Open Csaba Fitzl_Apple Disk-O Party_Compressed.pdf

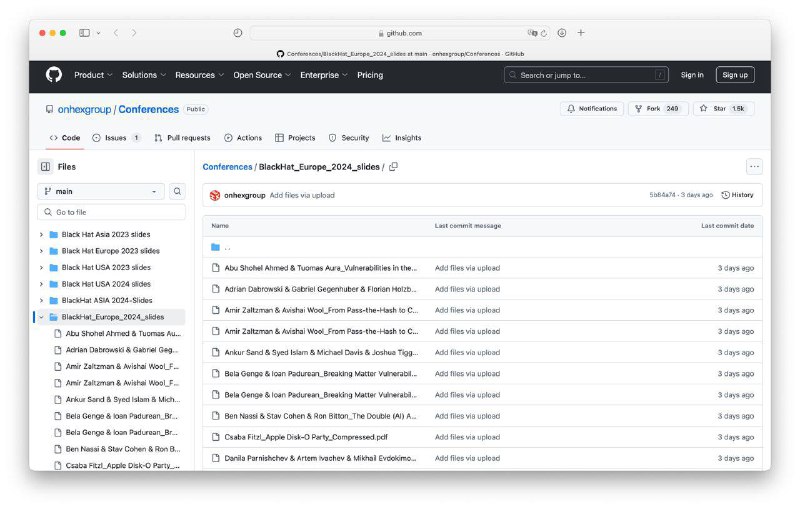(x=306, y=437)
